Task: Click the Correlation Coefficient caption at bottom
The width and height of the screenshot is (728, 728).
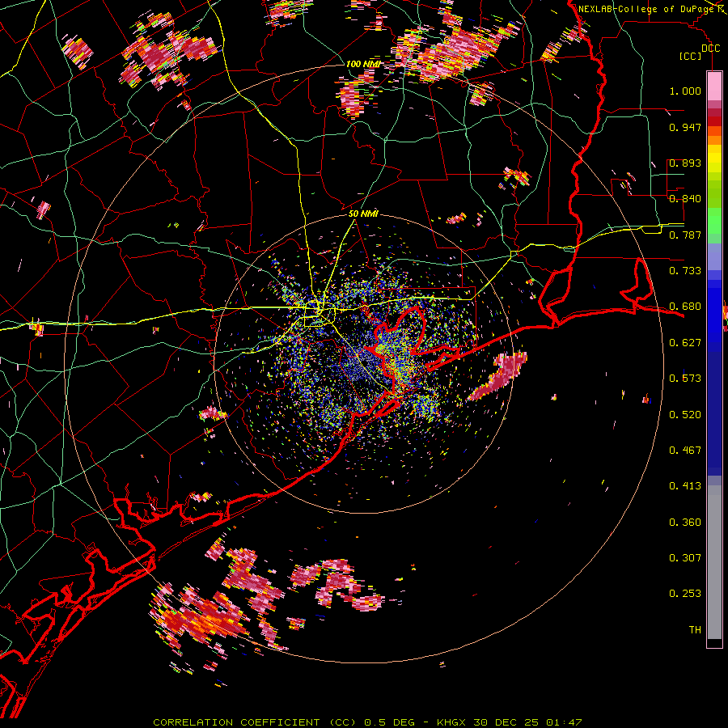Action: tap(367, 722)
